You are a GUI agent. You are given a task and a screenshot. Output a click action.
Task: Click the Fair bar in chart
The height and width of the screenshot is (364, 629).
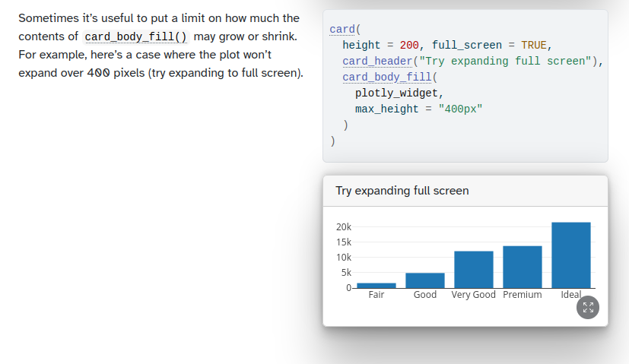click(x=376, y=286)
